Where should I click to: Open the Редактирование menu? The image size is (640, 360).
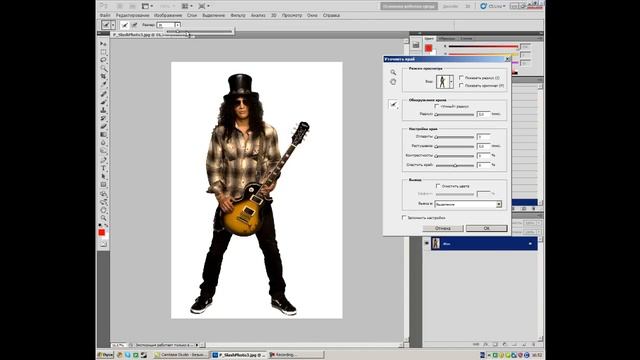point(132,15)
